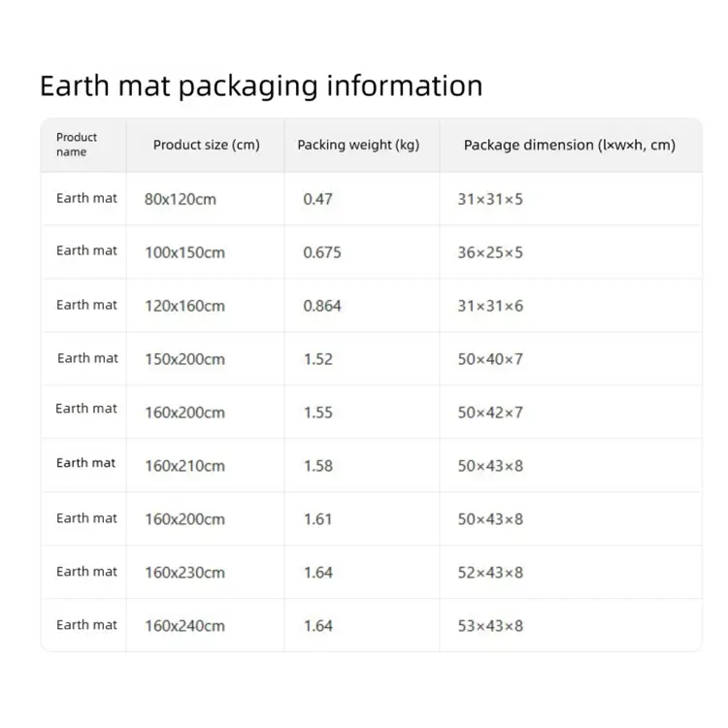Click the 160x230cm product size
The width and height of the screenshot is (728, 728).
click(x=184, y=573)
